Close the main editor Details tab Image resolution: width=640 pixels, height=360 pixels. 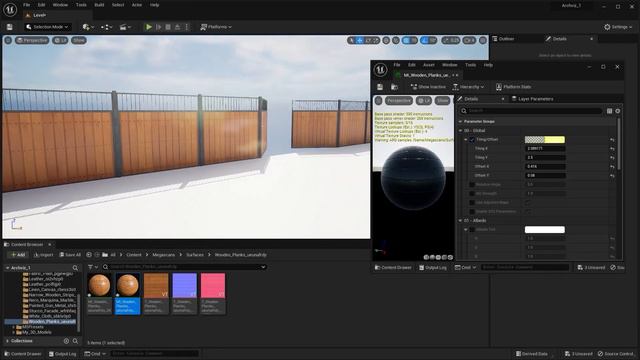point(591,39)
